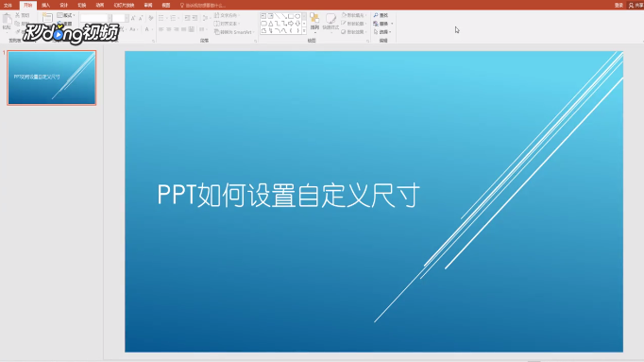Click the Decrease Font Size icon
This screenshot has width=644, height=362.
pyautogui.click(x=141, y=18)
